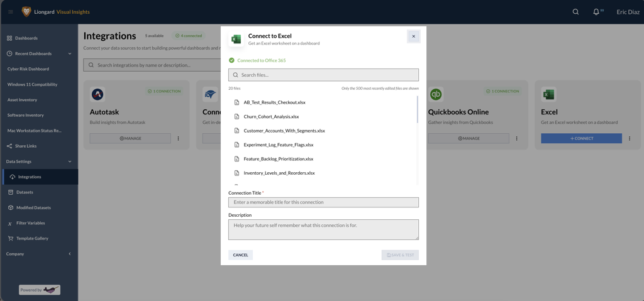Image resolution: width=644 pixels, height=301 pixels.
Task: Open the search magnifier in top bar
Action: (575, 12)
